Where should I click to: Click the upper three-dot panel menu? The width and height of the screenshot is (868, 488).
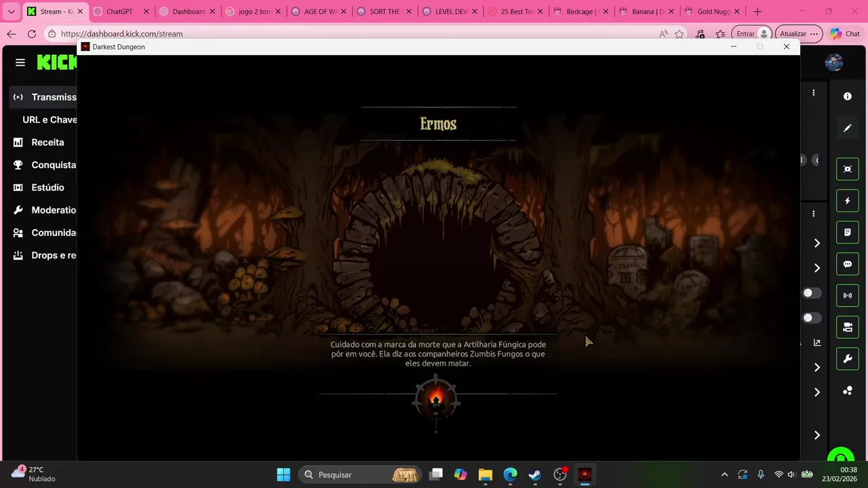coord(814,92)
